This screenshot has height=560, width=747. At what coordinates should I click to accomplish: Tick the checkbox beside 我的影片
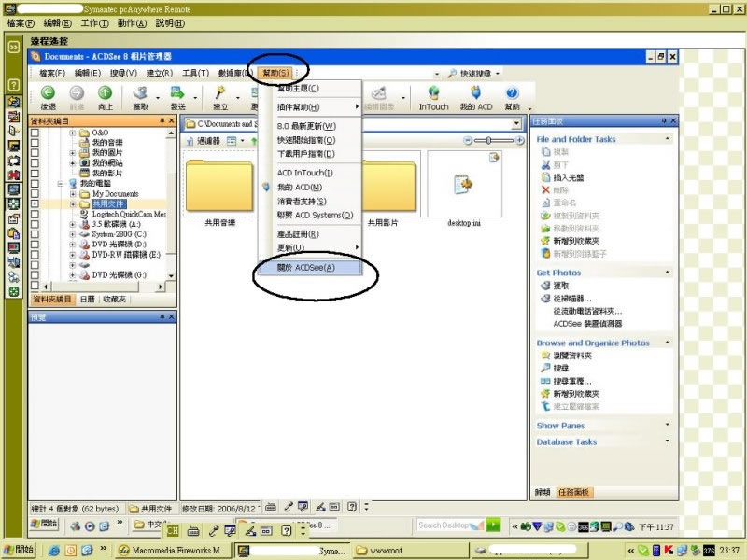pyautogui.click(x=35, y=173)
